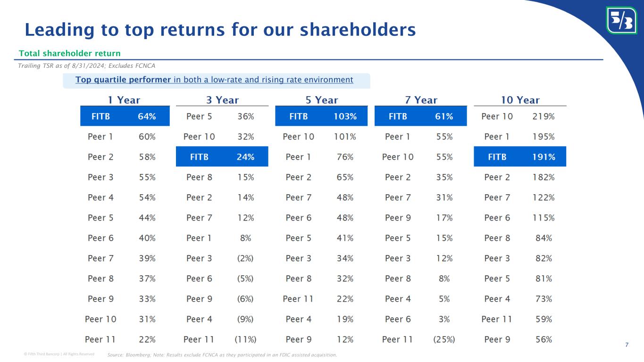Click the FITB 61% highlighted cell
This screenshot has width=644, height=362.
point(420,116)
